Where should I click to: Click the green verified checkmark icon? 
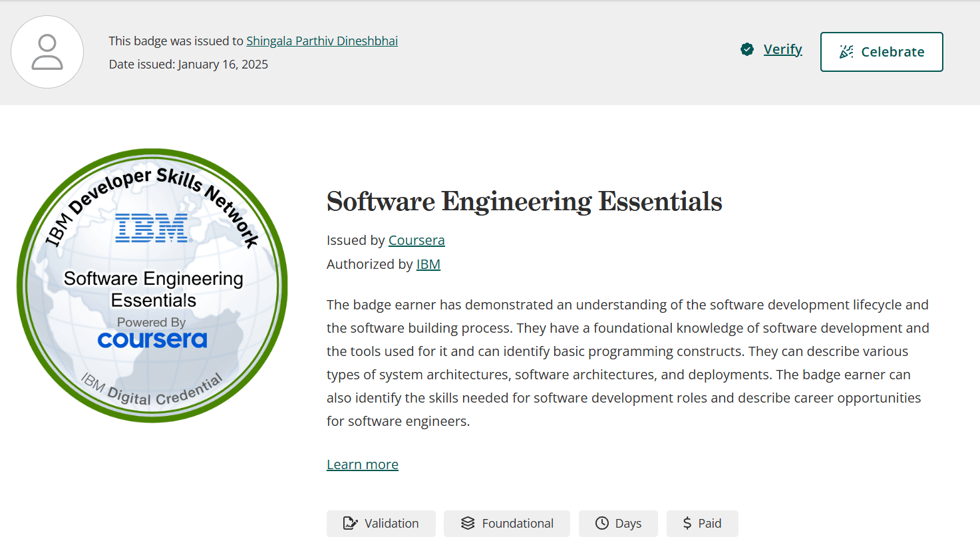click(x=747, y=49)
